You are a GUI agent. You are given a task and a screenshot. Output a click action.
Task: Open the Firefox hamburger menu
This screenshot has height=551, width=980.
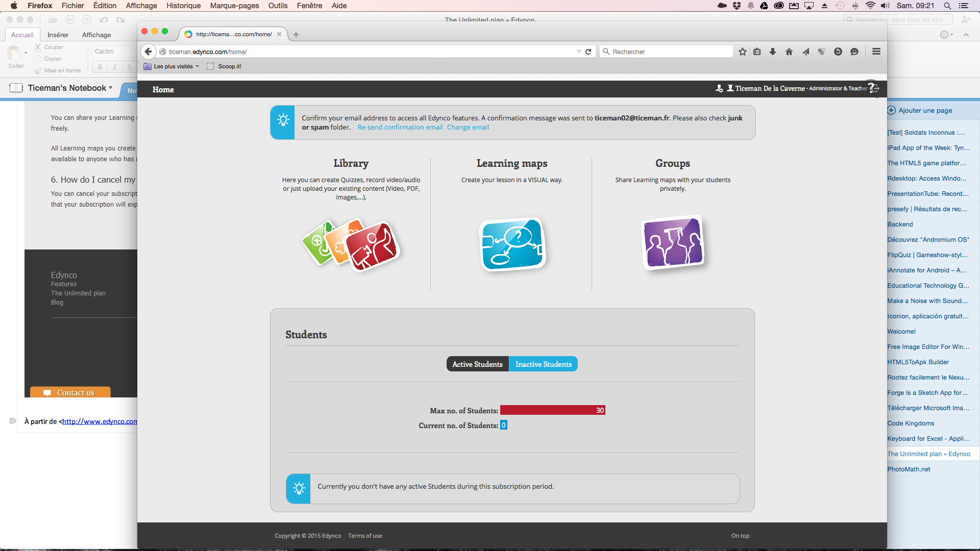[876, 52]
